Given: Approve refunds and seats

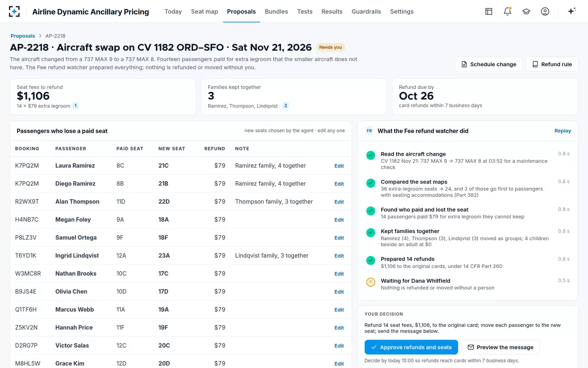Looking at the screenshot, I should [x=411, y=347].
